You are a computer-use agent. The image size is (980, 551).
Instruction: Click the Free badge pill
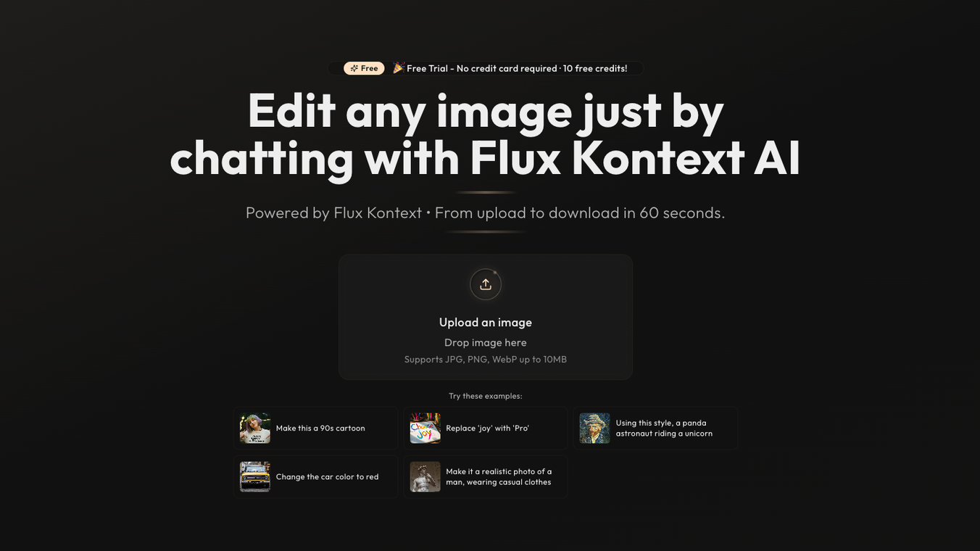pos(364,68)
